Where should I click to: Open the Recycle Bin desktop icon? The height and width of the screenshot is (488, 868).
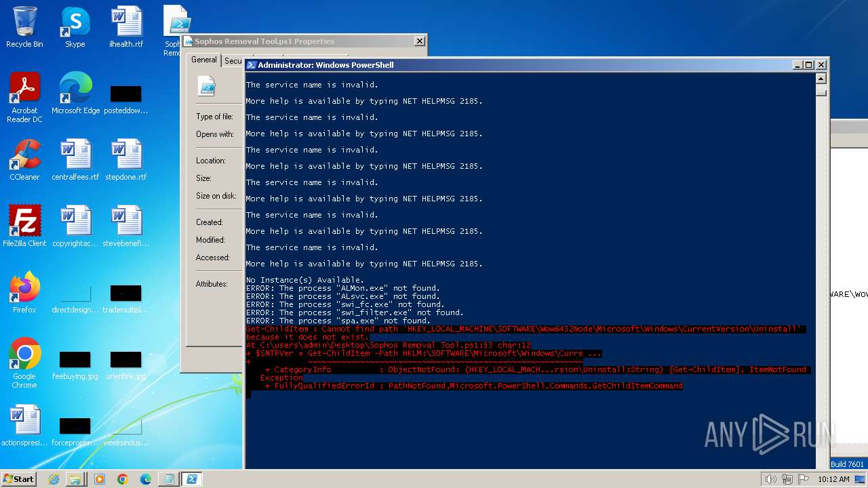tap(24, 27)
